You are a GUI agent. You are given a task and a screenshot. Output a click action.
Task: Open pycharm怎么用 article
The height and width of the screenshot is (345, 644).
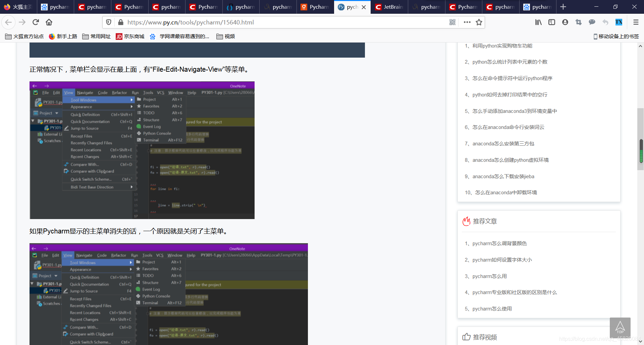pos(489,276)
